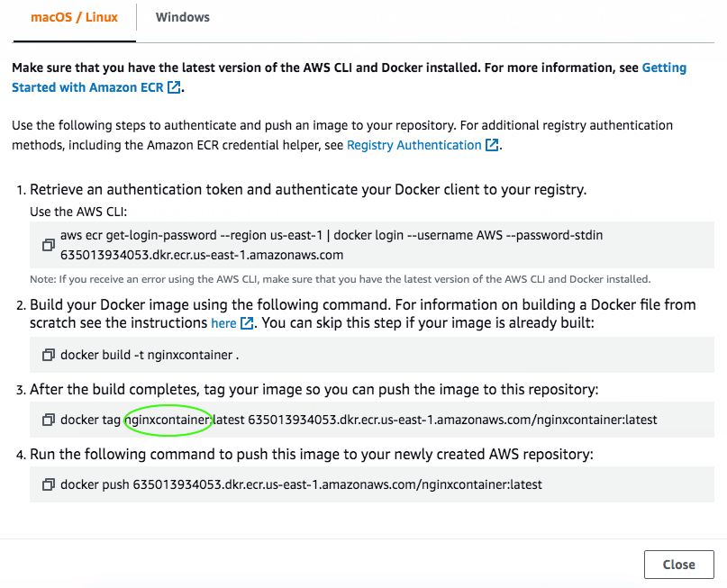Click the circled nginxcontainer text
727x588 pixels.
pos(168,420)
